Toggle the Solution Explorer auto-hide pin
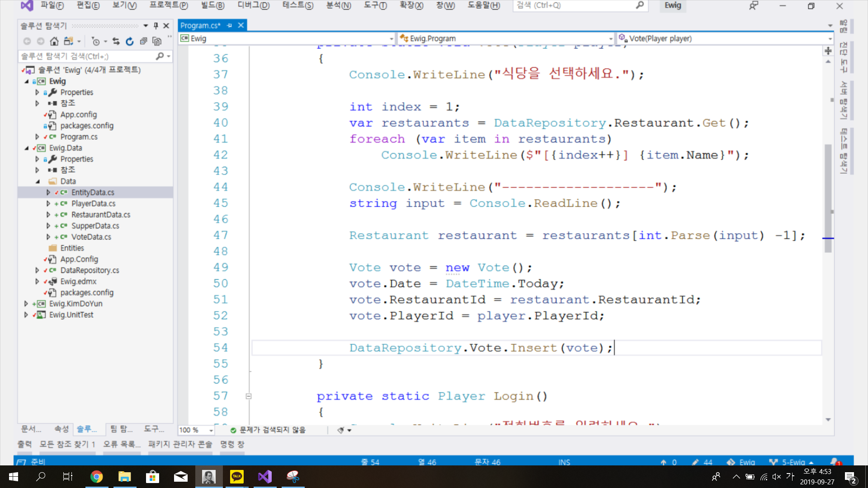 (x=156, y=26)
